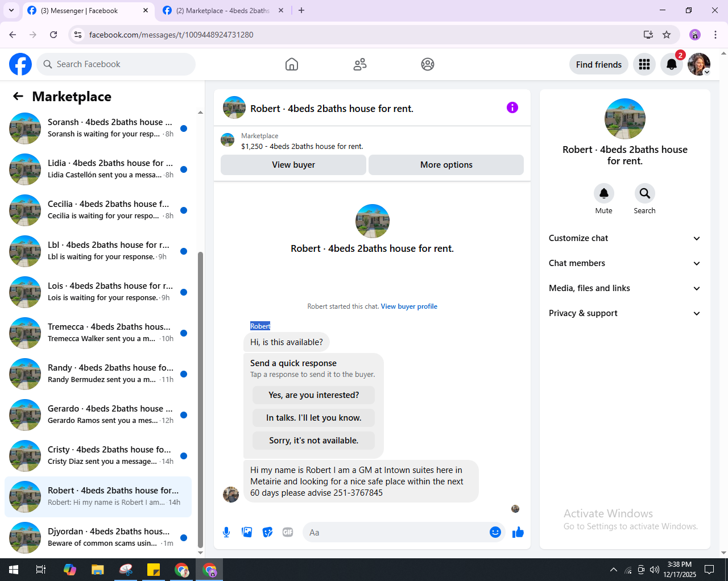Screen dimensions: 728x581
Task: Expand Media, files and links section
Action: tap(624, 288)
